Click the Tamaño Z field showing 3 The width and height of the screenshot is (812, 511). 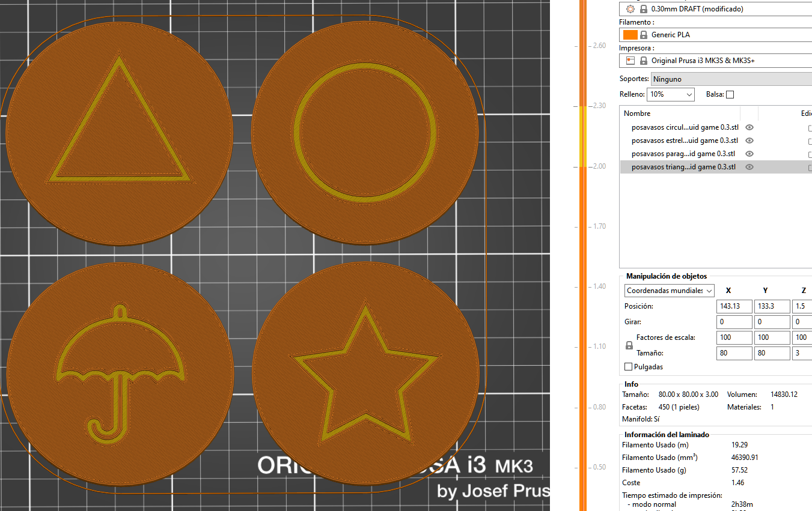click(x=802, y=353)
